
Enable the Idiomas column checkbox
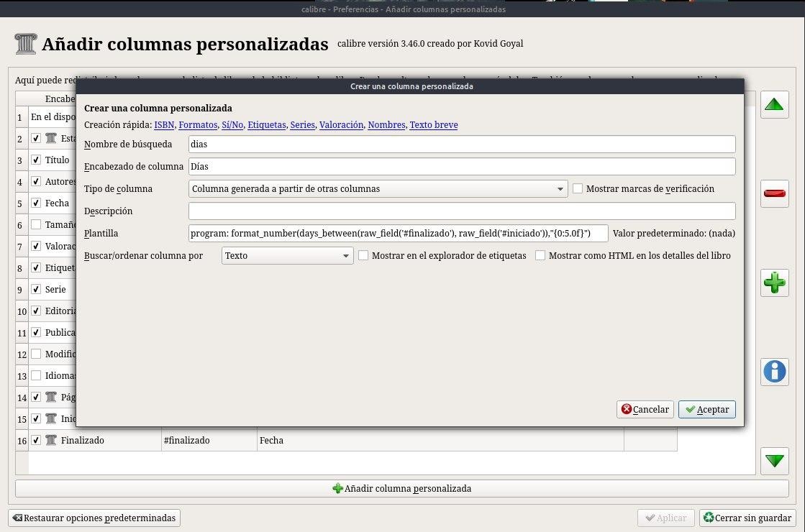(36, 375)
